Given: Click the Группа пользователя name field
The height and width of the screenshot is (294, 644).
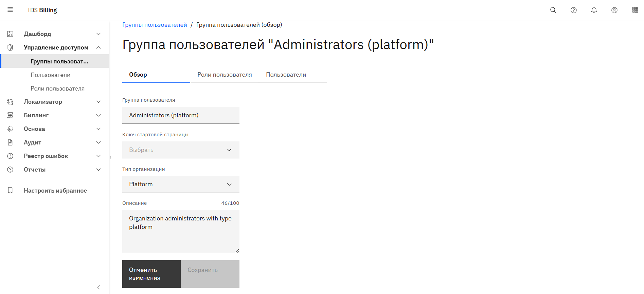Looking at the screenshot, I should tap(181, 115).
